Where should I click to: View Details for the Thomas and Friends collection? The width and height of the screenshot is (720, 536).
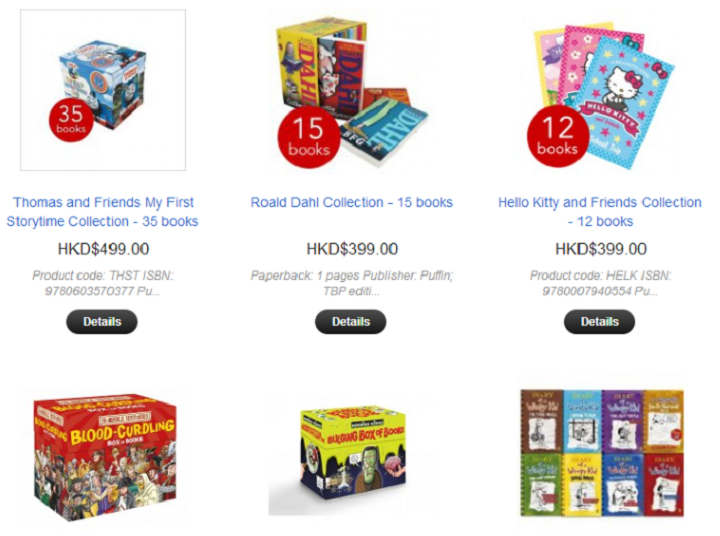102,322
